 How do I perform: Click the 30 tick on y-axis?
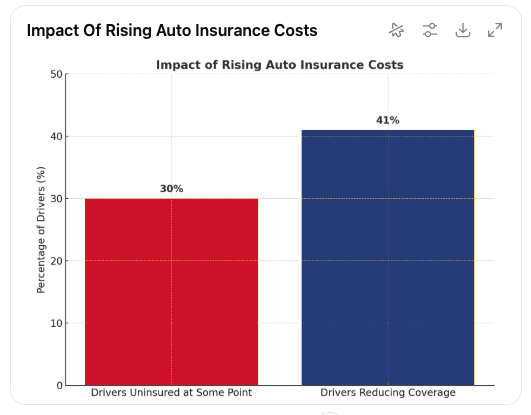[56, 199]
